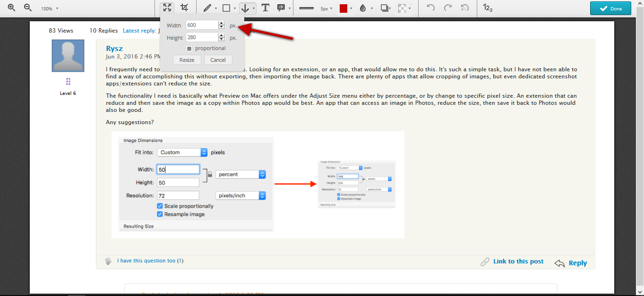Image resolution: width=644 pixels, height=296 pixels.
Task: Select the Text tool
Action: (x=266, y=8)
